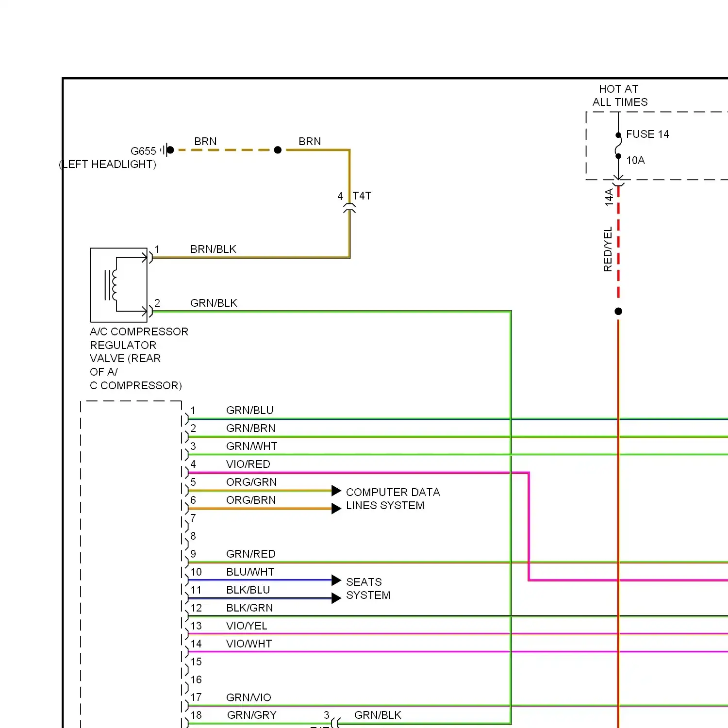Click the 10A fuse rating text
The width and height of the screenshot is (728, 728).
(635, 160)
